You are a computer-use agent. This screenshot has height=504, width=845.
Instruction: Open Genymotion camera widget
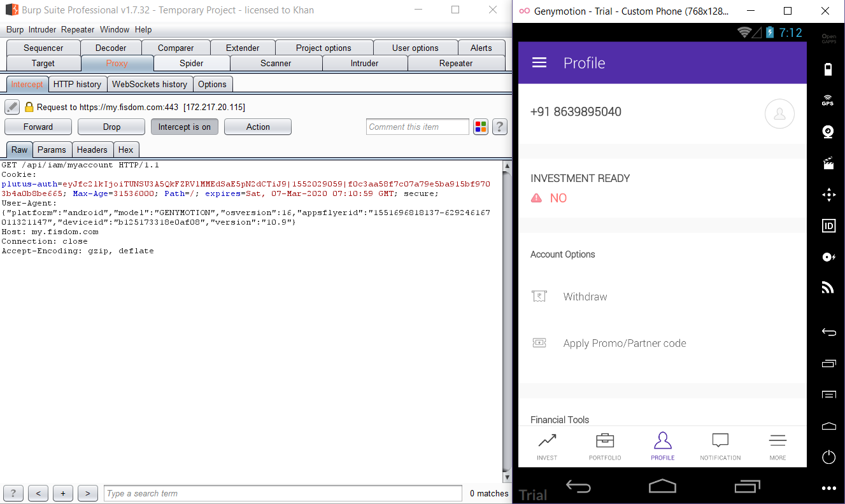tap(828, 132)
